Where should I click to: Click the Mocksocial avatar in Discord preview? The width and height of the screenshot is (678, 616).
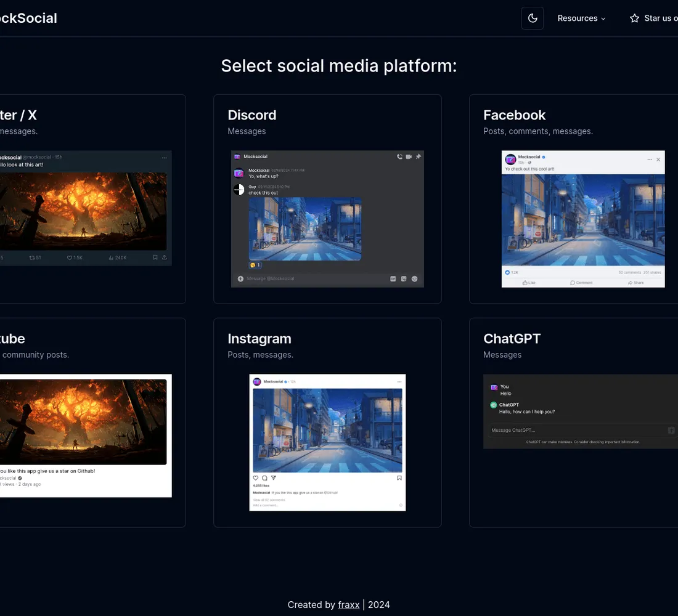[x=239, y=173]
